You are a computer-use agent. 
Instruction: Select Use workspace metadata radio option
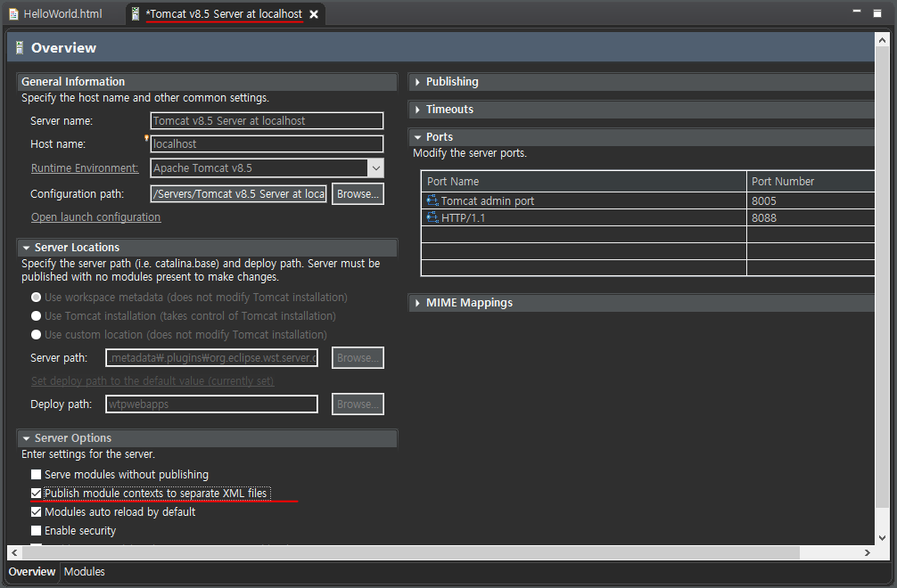[x=36, y=298]
